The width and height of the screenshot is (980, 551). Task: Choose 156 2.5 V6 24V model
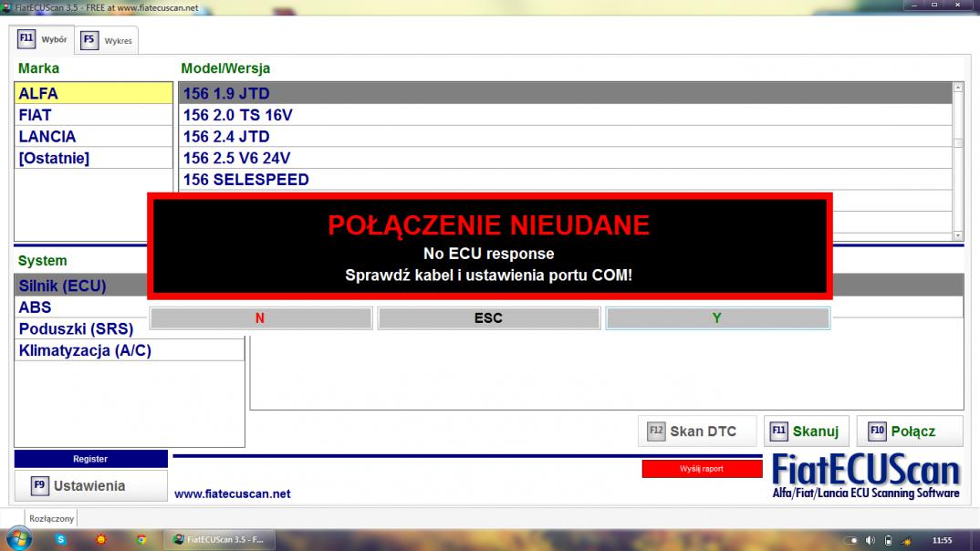tap(566, 158)
